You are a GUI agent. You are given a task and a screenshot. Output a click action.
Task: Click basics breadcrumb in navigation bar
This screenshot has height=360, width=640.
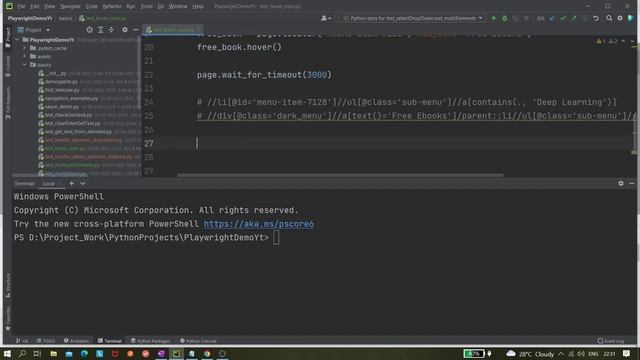65,18
